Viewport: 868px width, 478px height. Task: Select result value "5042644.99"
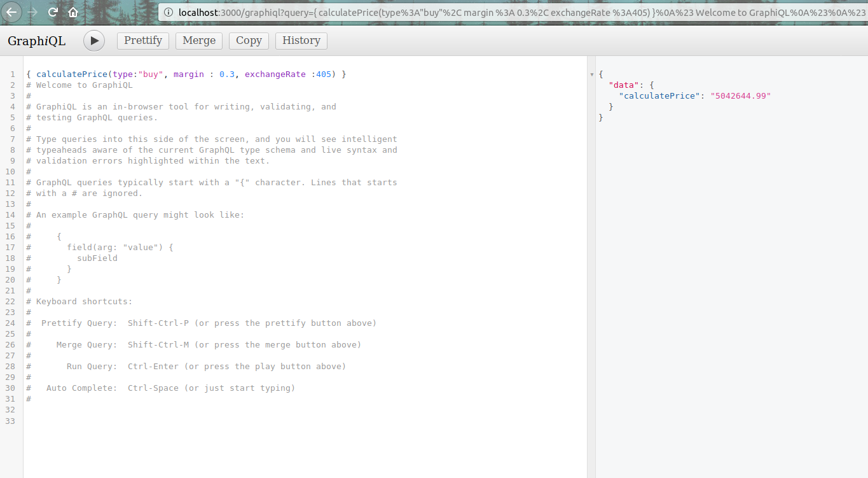pyautogui.click(x=741, y=96)
